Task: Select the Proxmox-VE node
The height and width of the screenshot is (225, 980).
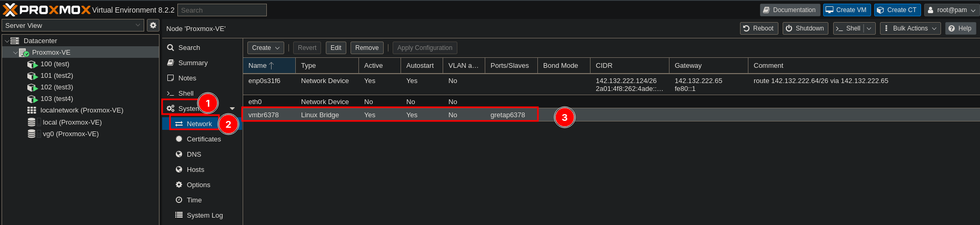Action: 51,53
